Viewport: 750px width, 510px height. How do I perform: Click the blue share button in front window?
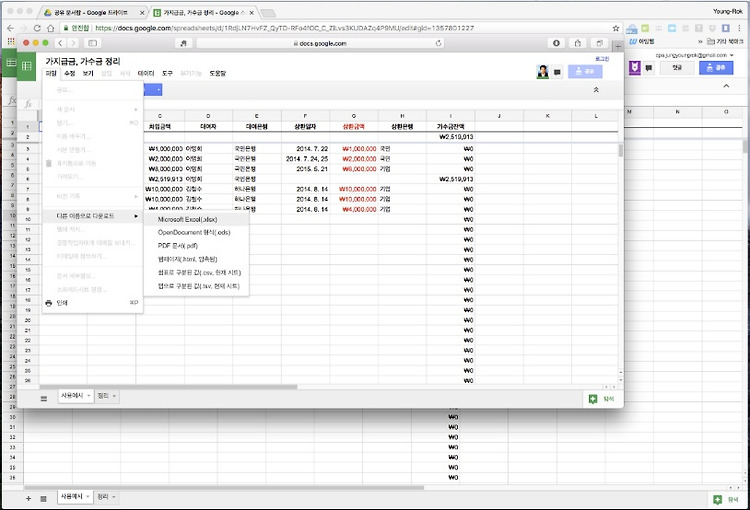point(585,71)
